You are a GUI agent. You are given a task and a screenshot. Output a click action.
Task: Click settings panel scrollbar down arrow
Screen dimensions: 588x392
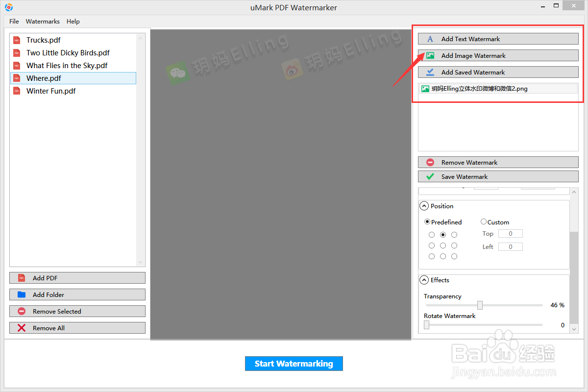[x=575, y=330]
